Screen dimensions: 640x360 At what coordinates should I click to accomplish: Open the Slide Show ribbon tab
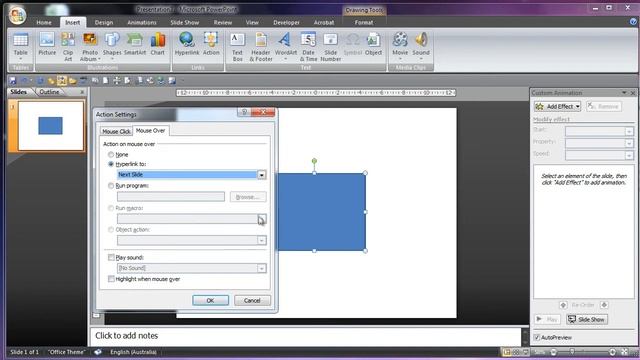click(184, 22)
